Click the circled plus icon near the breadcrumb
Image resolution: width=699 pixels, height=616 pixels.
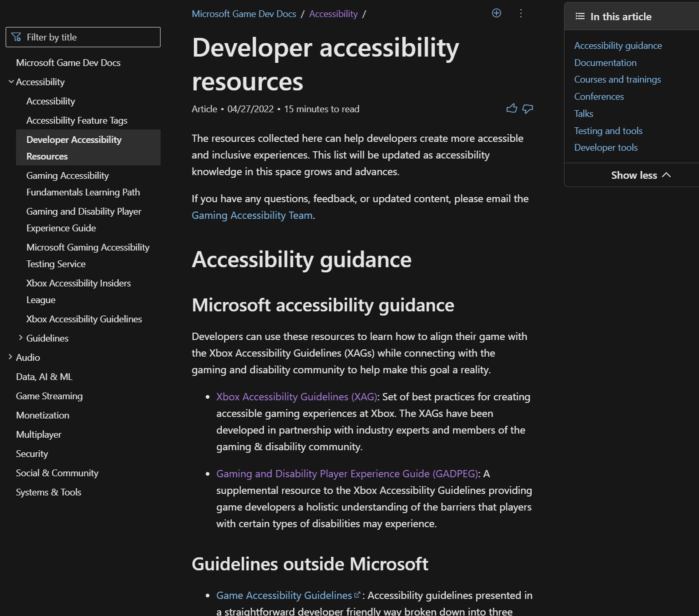click(x=496, y=13)
